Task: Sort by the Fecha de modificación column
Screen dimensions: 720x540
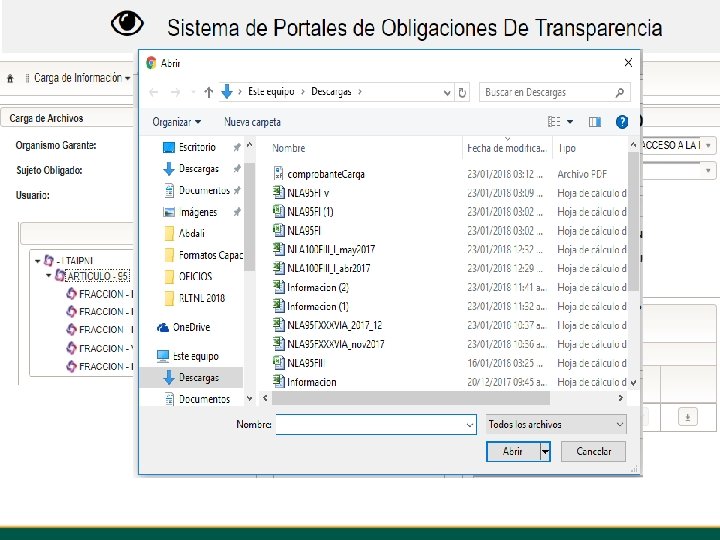Action: pyautogui.click(x=506, y=148)
